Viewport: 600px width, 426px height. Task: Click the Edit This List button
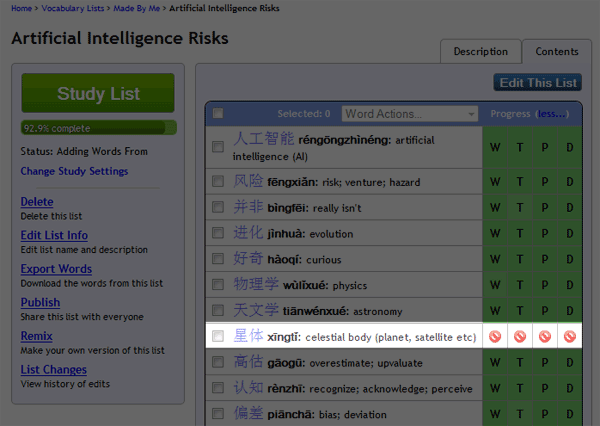pyautogui.click(x=537, y=82)
